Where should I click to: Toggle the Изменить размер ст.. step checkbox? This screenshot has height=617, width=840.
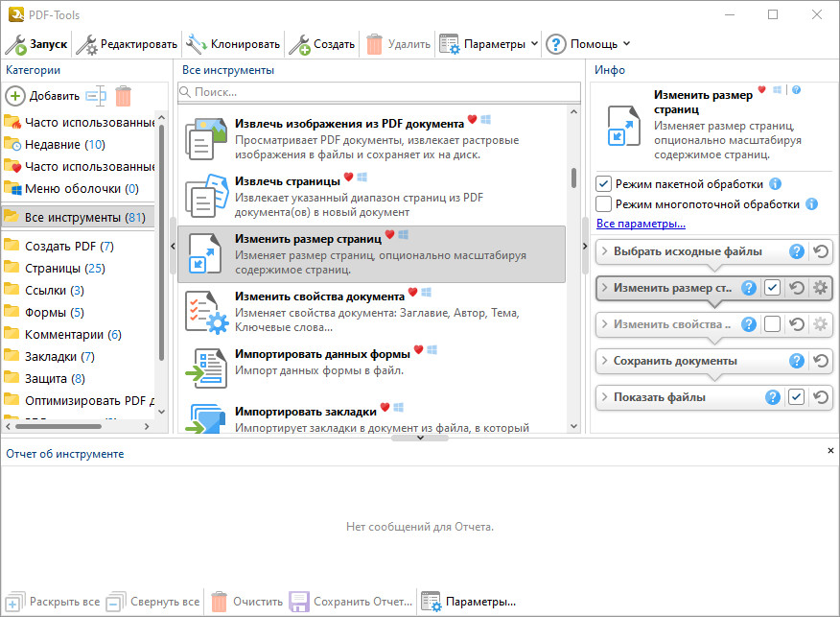tap(773, 288)
